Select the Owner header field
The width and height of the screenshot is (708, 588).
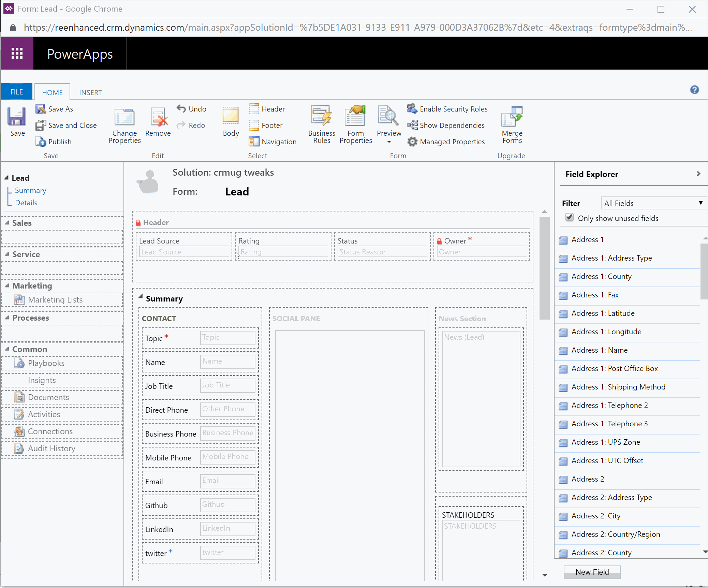pos(482,246)
